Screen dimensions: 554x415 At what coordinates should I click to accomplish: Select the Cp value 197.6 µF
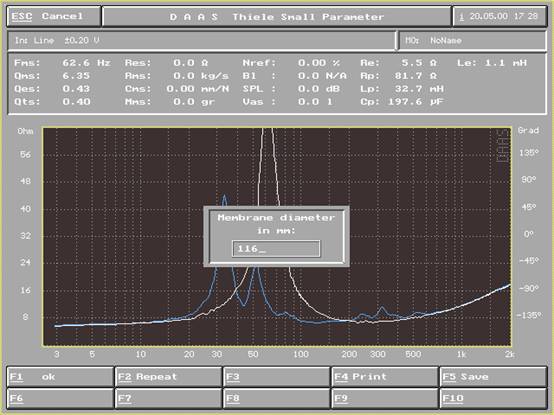click(x=416, y=102)
